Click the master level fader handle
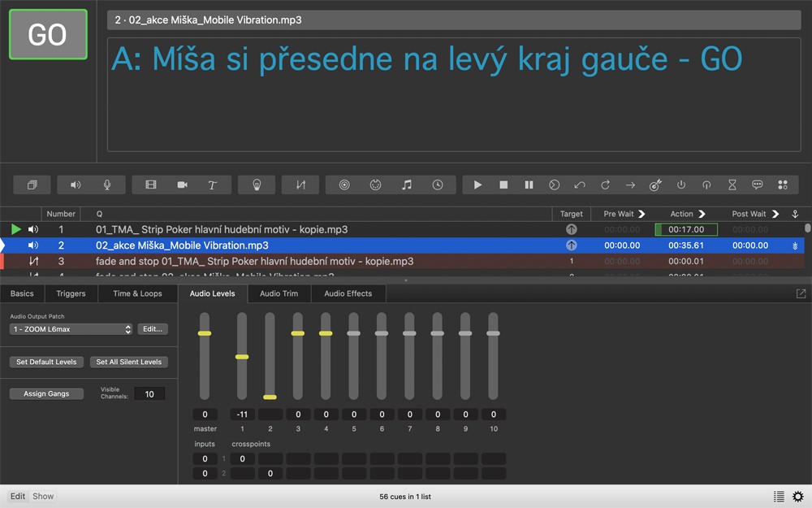 click(205, 333)
